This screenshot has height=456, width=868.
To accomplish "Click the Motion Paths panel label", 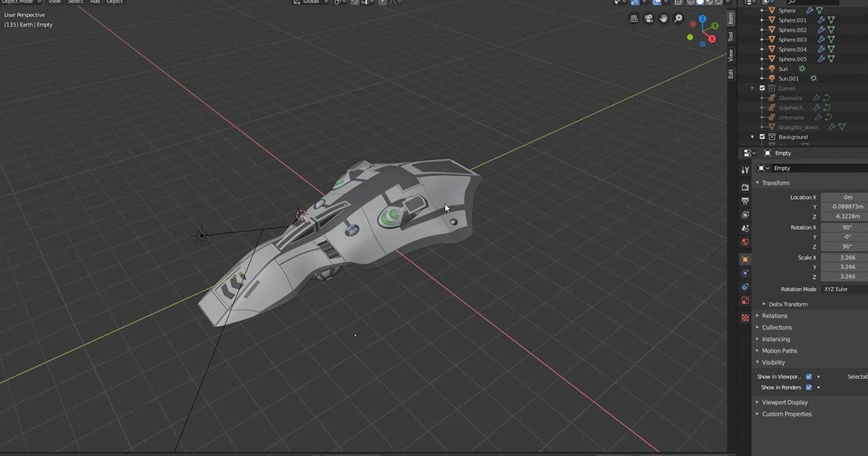I will point(779,350).
